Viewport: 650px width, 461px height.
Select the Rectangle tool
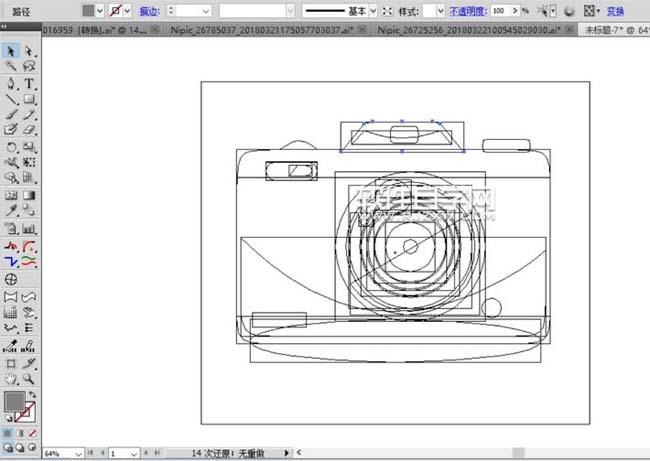pyautogui.click(x=29, y=99)
